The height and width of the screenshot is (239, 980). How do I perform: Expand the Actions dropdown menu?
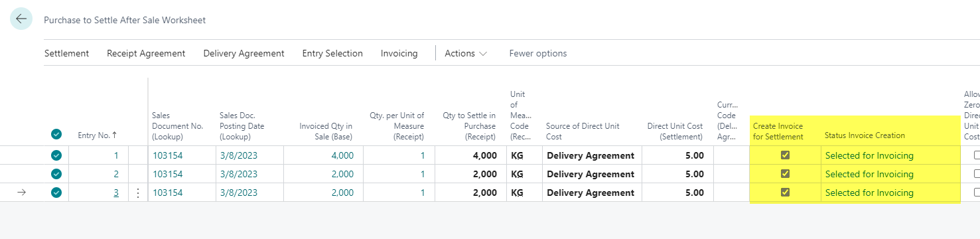coord(466,53)
